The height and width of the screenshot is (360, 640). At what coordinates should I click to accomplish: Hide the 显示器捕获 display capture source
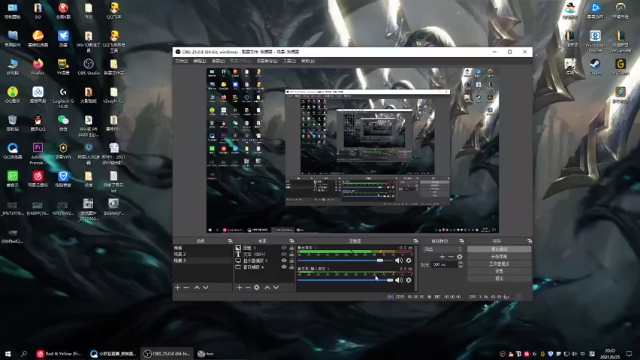284,260
